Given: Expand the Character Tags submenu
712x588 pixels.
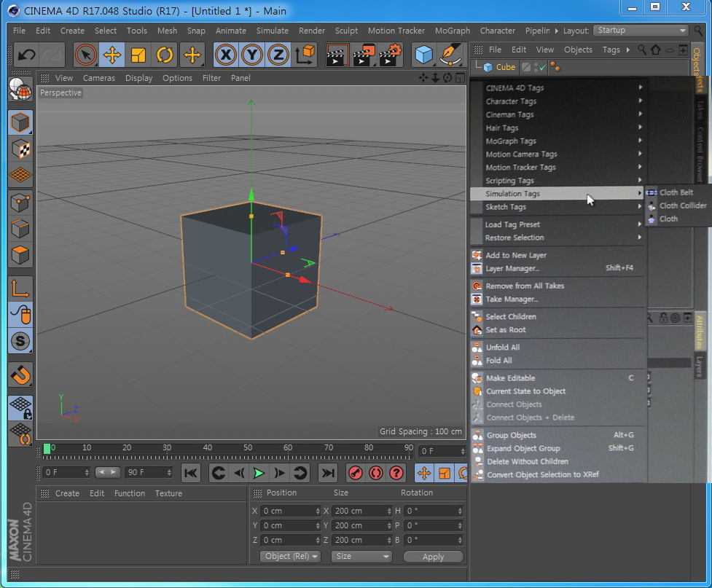Looking at the screenshot, I should [558, 101].
